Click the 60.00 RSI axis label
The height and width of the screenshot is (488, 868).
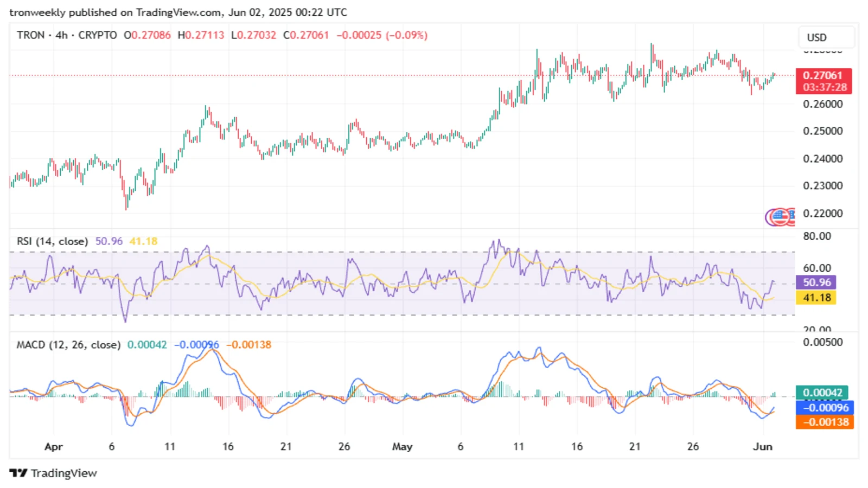(817, 268)
